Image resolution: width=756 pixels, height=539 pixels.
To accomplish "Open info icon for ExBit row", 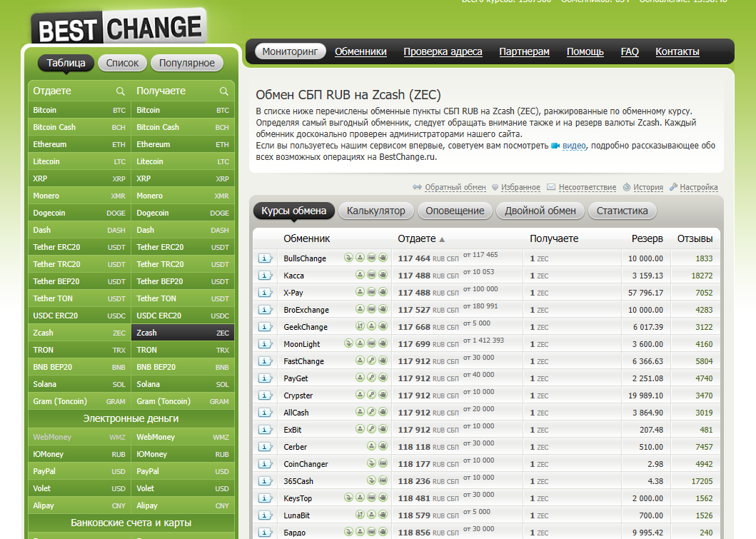I will tap(265, 430).
